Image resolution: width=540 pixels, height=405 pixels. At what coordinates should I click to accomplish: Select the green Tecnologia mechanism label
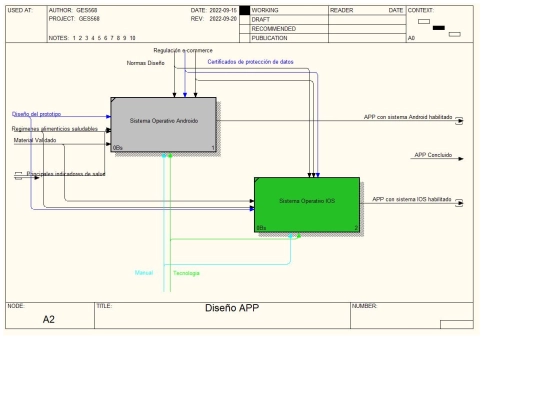pyautogui.click(x=186, y=273)
